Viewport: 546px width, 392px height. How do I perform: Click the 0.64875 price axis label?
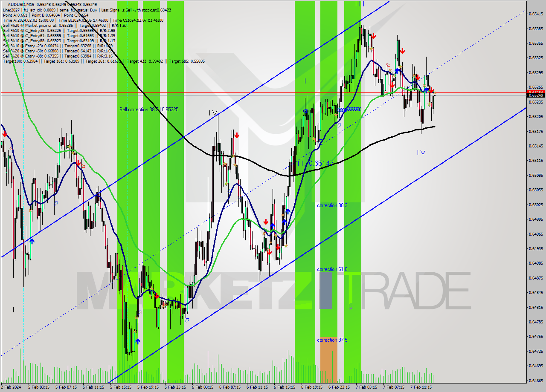point(536,278)
